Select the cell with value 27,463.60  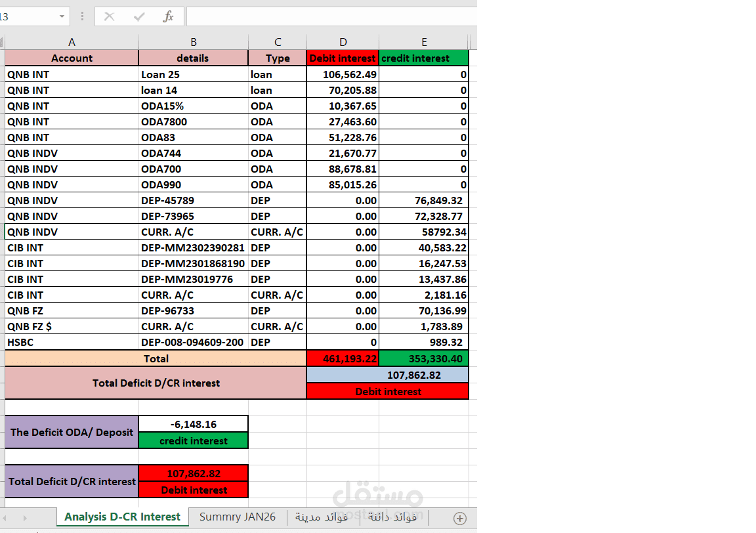(x=343, y=121)
